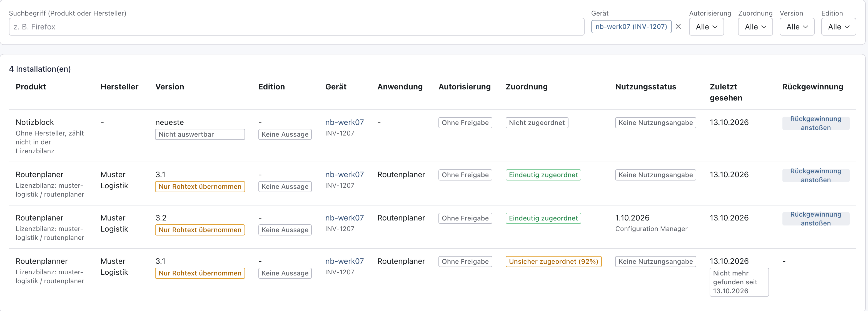Click the Nutzungsstatus column header

click(646, 87)
